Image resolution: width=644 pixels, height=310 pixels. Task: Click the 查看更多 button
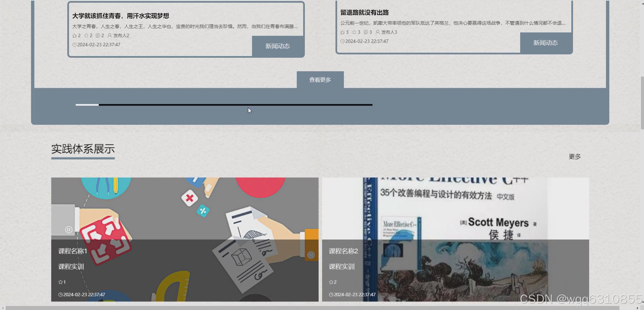(320, 80)
